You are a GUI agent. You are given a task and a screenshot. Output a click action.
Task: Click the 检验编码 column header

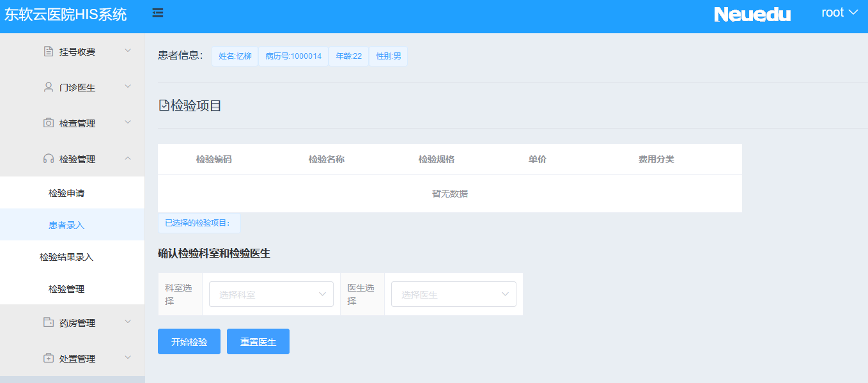coord(214,159)
